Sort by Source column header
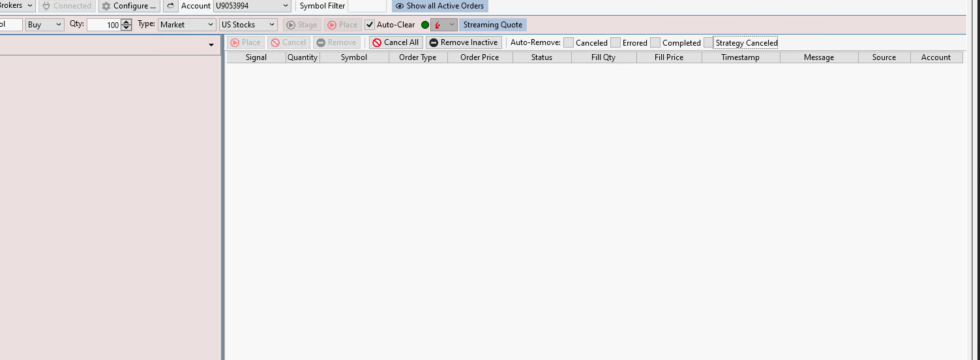Image resolution: width=980 pixels, height=360 pixels. pyautogui.click(x=884, y=57)
